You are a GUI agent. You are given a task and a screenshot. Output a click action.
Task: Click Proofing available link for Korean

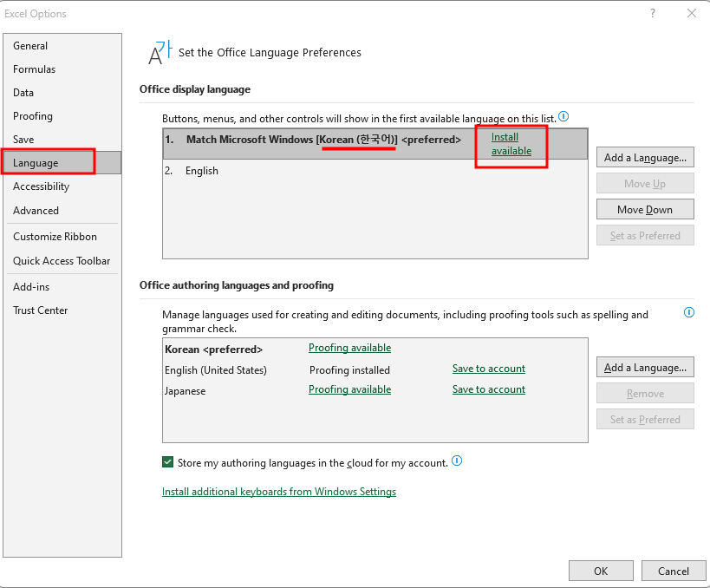[x=349, y=348]
